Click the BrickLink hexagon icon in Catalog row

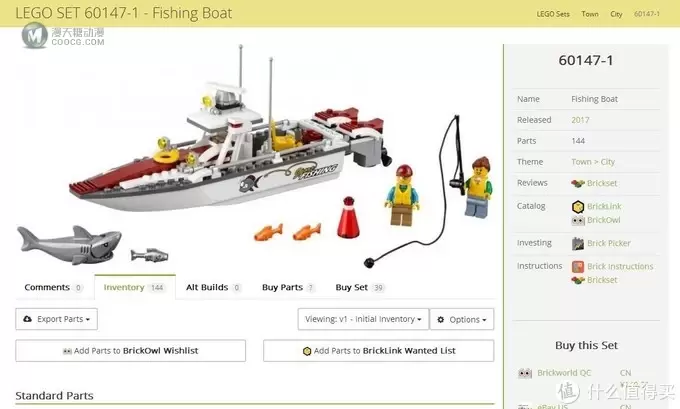tap(578, 207)
